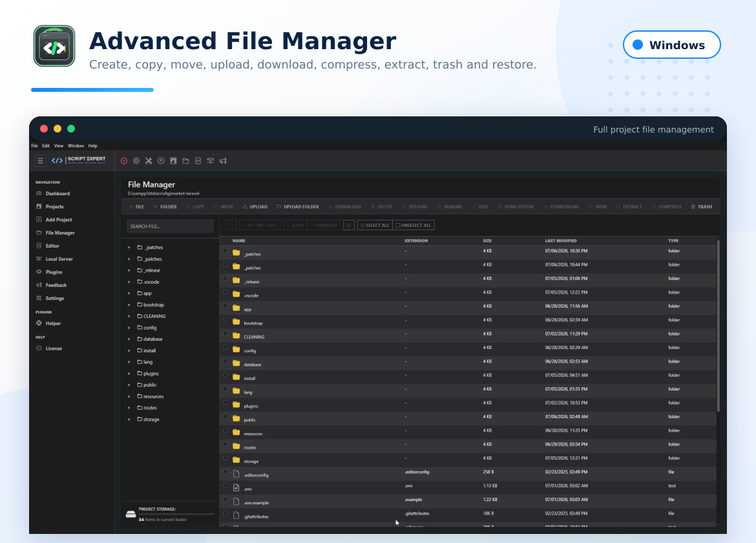Click the refresh icon next to Forward
This screenshot has height=543, width=756.
click(x=349, y=225)
